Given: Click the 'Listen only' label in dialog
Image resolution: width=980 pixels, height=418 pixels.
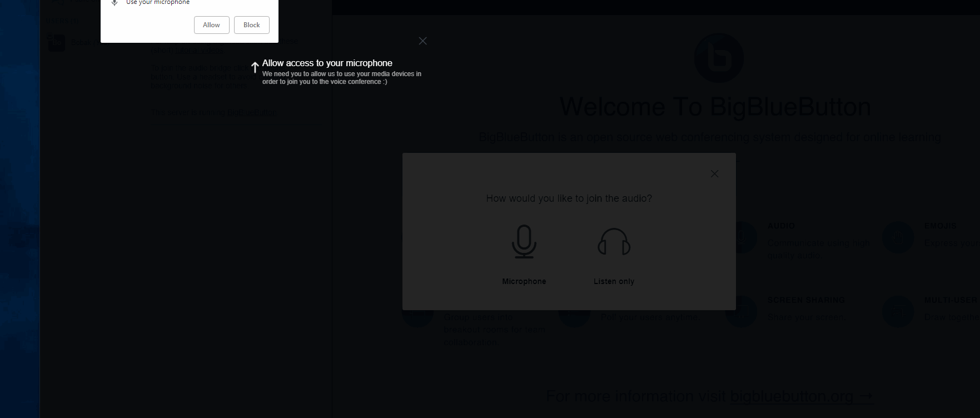Looking at the screenshot, I should tap(614, 281).
